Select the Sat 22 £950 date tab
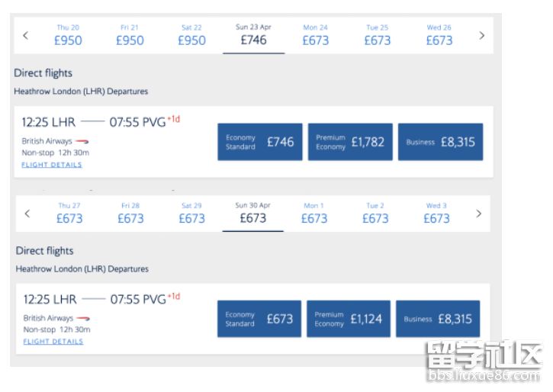This screenshot has height=392, width=553. [x=191, y=35]
